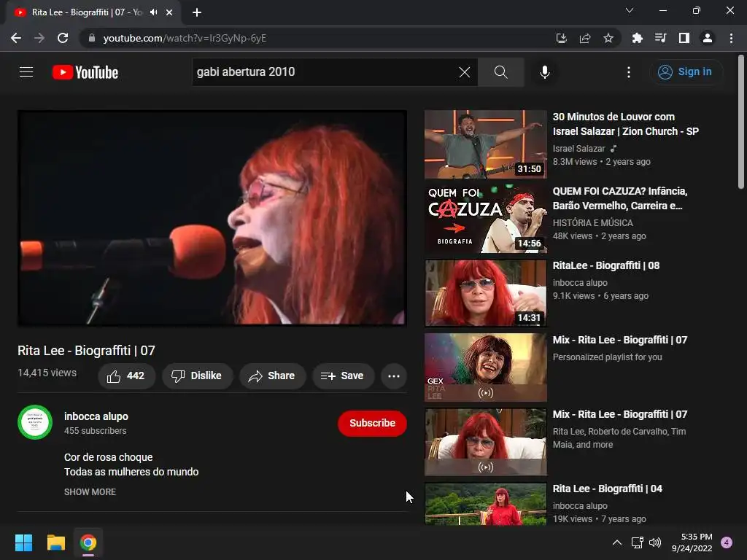Image resolution: width=747 pixels, height=560 pixels.
Task: Open Chrome extensions puzzle icon
Action: pyautogui.click(x=637, y=38)
